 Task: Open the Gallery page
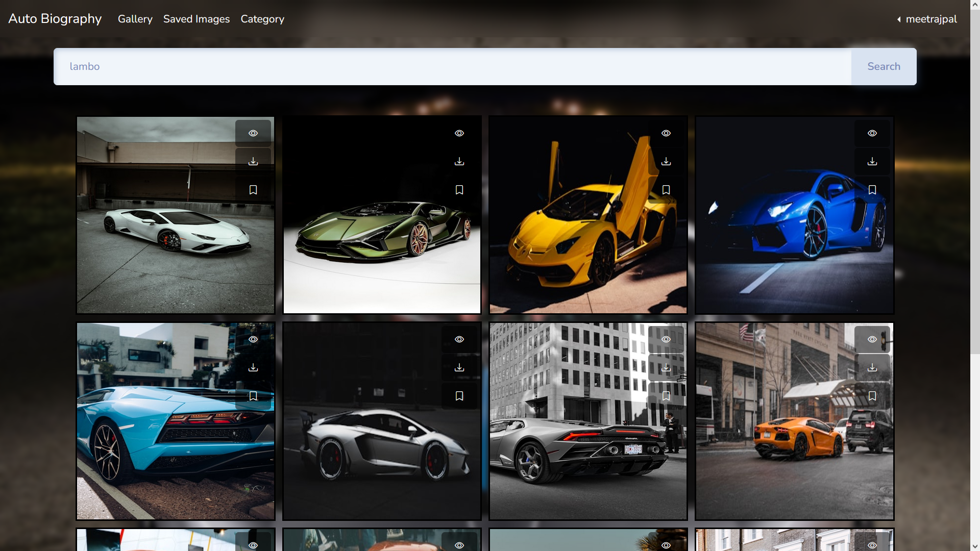135,19
